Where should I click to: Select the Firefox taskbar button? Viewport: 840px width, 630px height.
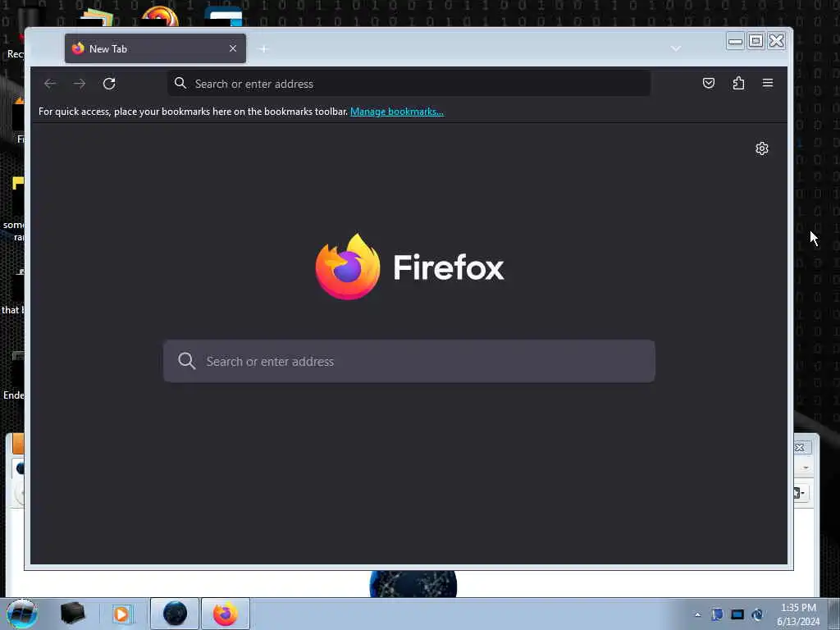point(226,614)
